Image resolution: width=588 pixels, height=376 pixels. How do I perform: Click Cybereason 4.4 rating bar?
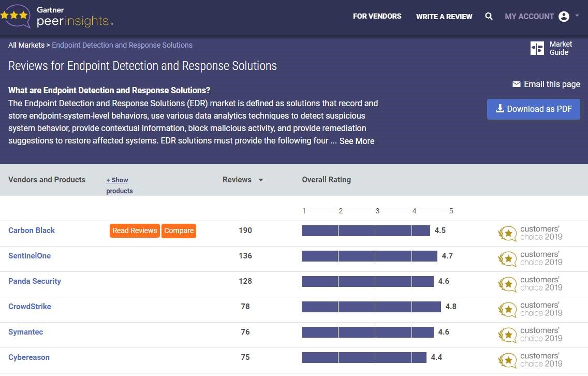tap(364, 357)
